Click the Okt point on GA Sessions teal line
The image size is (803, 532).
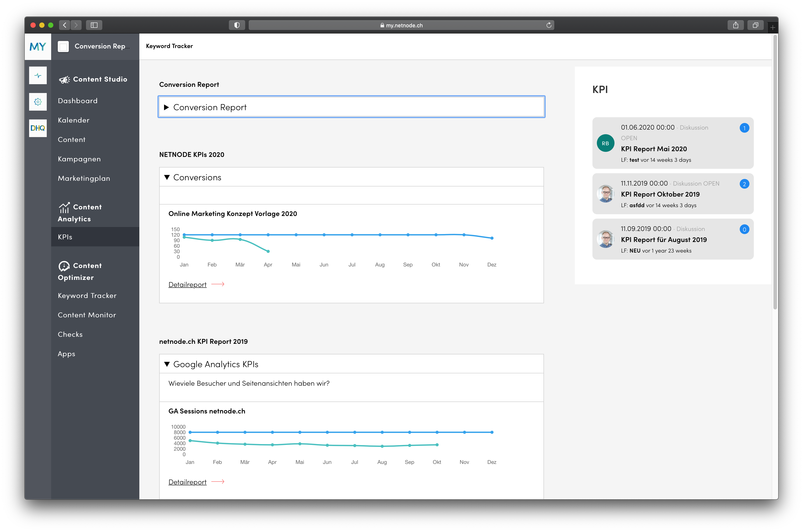pyautogui.click(x=437, y=445)
